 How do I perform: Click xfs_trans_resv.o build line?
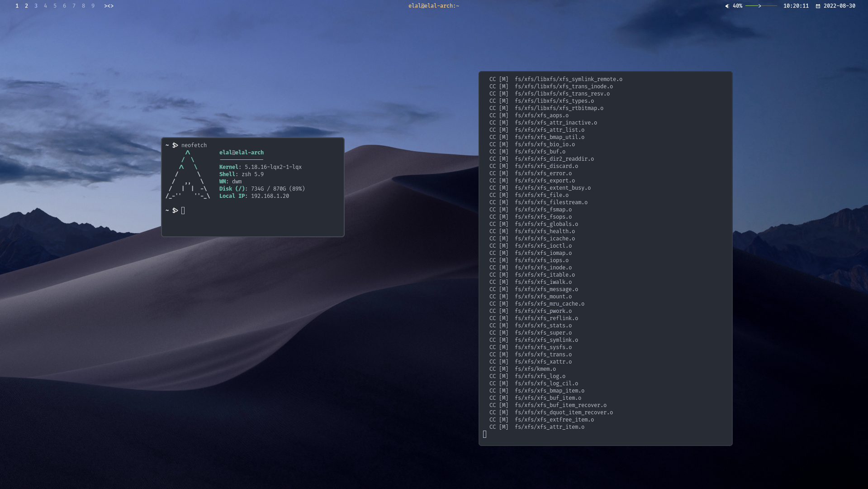(x=549, y=94)
